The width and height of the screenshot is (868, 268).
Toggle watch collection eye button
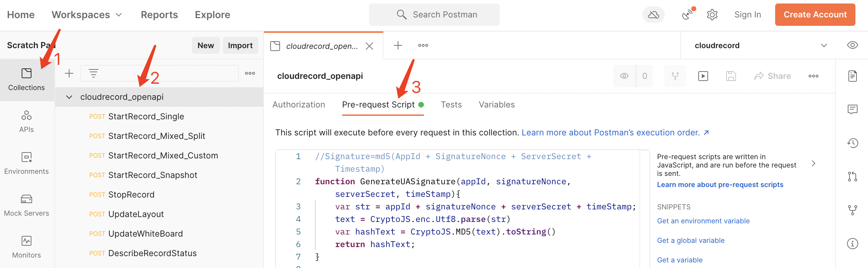pos(624,76)
